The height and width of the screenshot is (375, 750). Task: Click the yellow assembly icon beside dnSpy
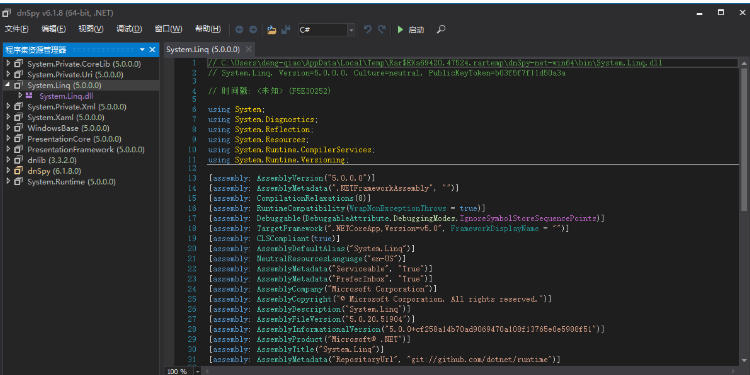click(x=18, y=171)
